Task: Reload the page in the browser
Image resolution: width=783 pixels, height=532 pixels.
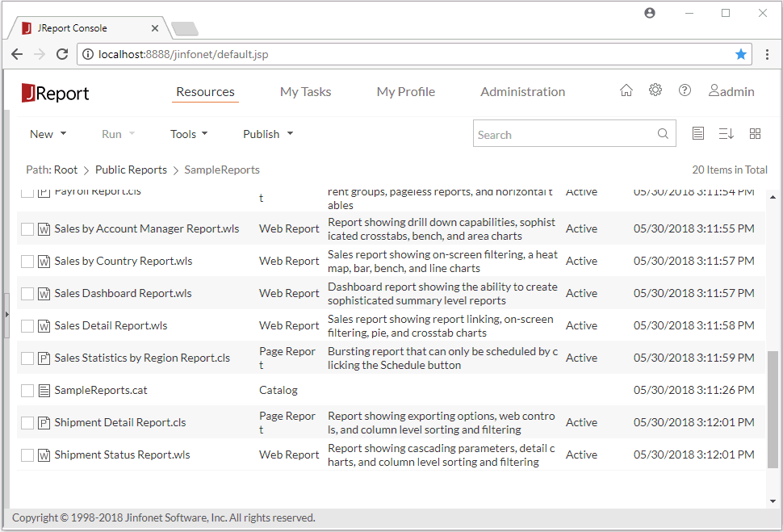Action: pos(62,54)
